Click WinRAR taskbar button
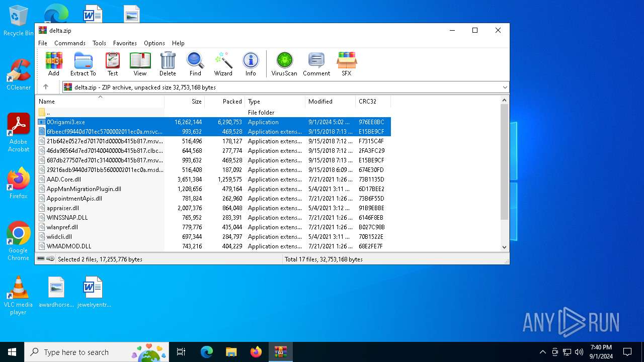The image size is (644, 362). point(280,352)
